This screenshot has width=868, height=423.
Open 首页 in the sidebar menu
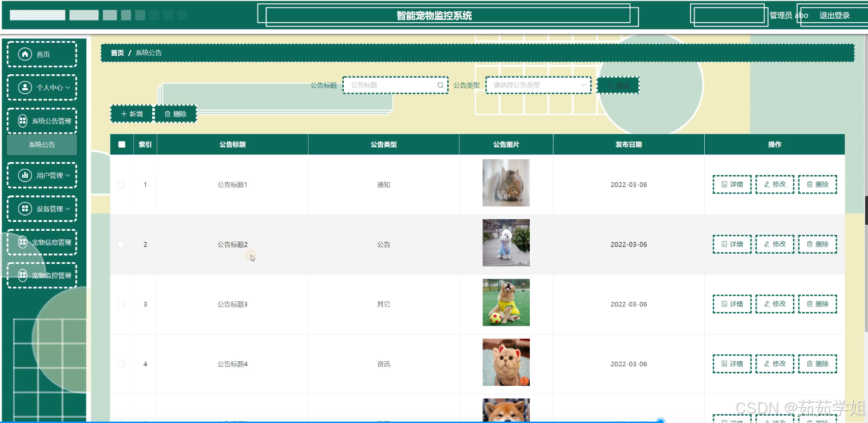(42, 54)
